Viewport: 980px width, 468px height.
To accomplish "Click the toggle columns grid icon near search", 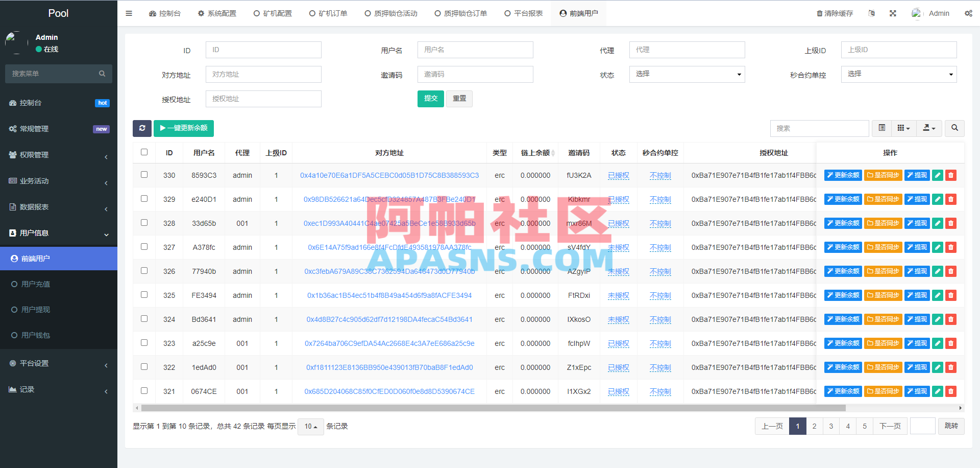I will tap(903, 128).
